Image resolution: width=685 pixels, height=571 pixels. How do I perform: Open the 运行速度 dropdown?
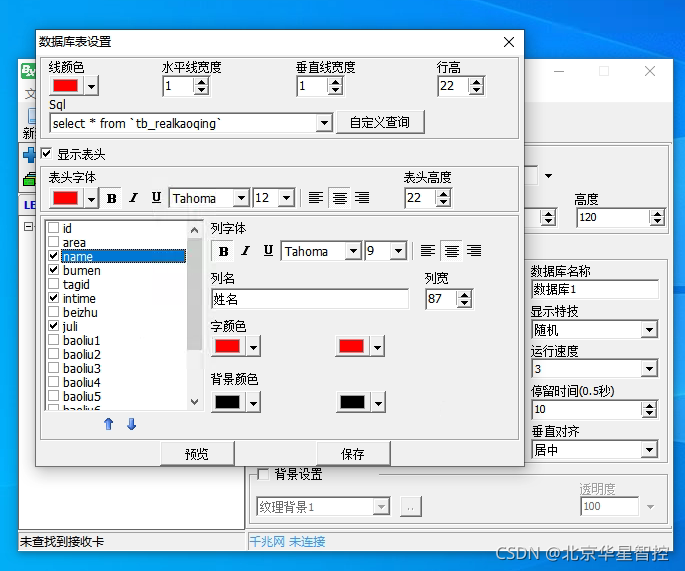[x=649, y=369]
